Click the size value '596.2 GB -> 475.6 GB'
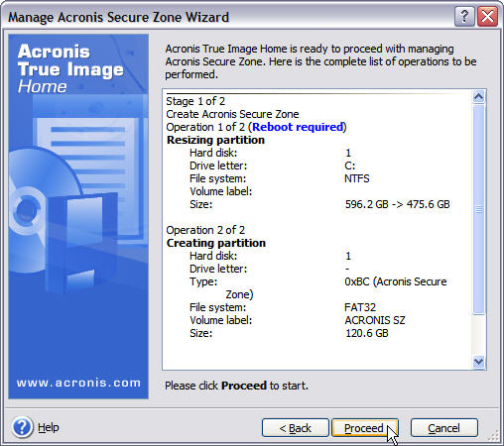The height and width of the screenshot is (446, 504). [397, 204]
